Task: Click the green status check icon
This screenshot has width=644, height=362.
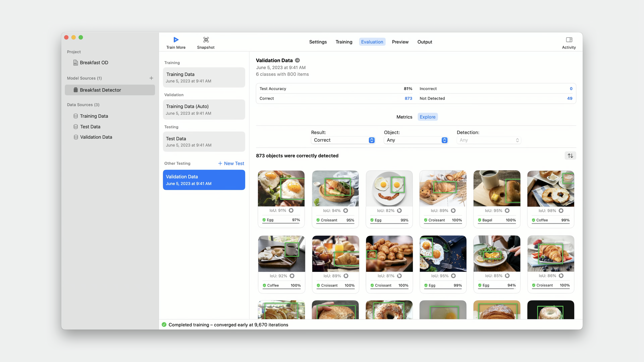Action: 164,325
